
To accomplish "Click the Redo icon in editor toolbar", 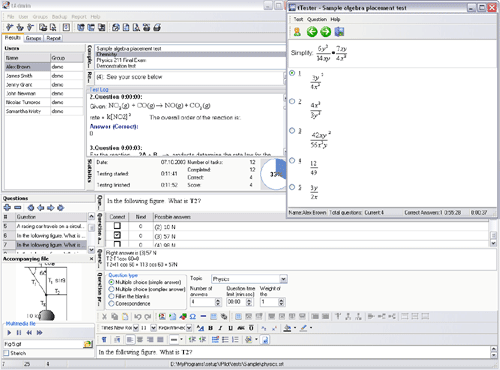I will tap(148, 316).
